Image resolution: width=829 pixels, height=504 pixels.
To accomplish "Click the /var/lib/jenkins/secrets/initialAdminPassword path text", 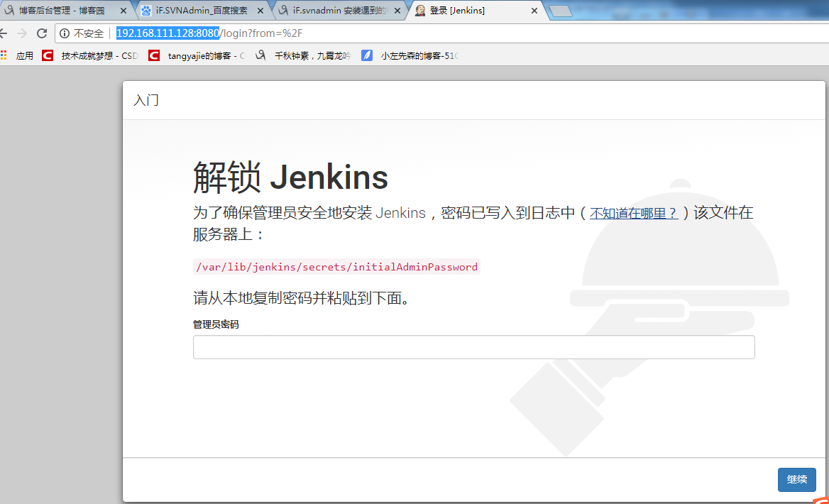I will (336, 266).
